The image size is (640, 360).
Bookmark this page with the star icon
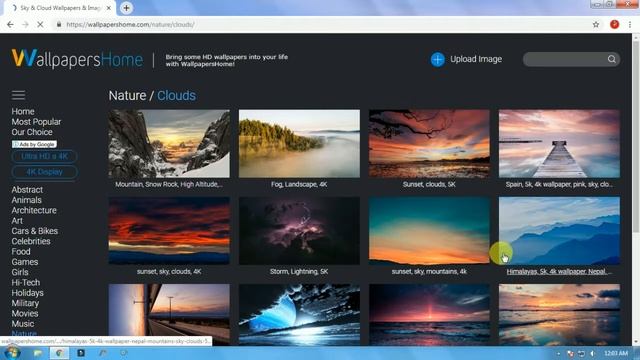596,24
